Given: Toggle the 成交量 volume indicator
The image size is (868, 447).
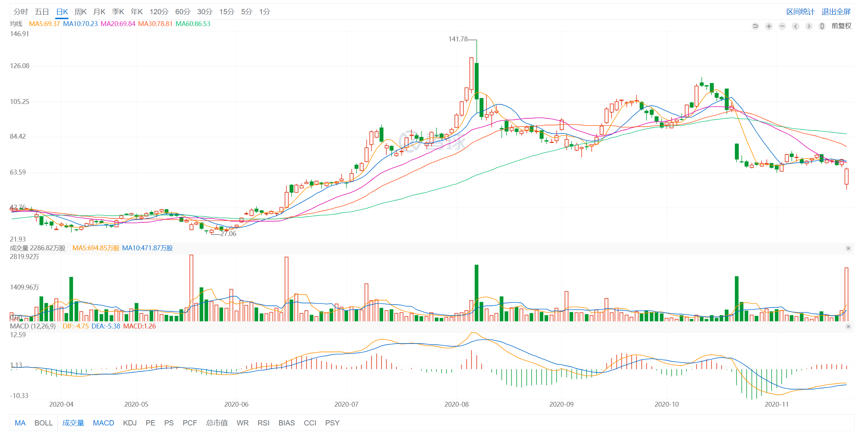Looking at the screenshot, I should click(73, 423).
